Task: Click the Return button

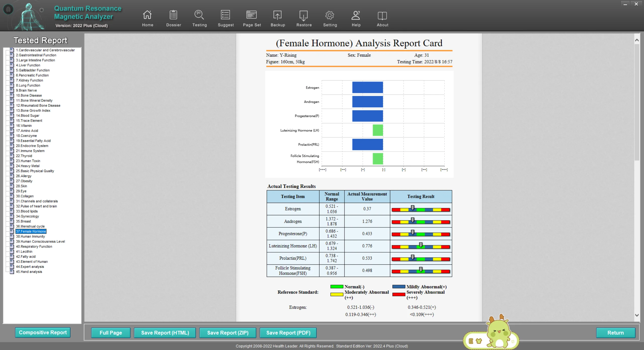Action: (x=615, y=333)
